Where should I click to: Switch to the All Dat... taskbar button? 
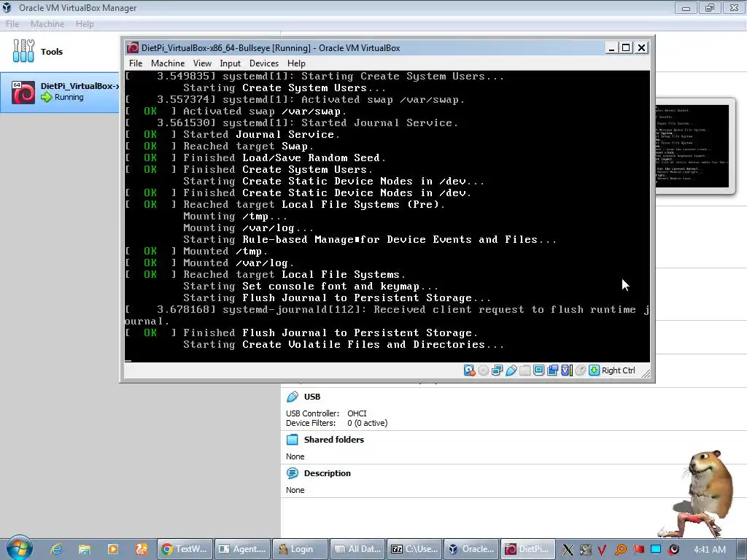click(x=357, y=549)
